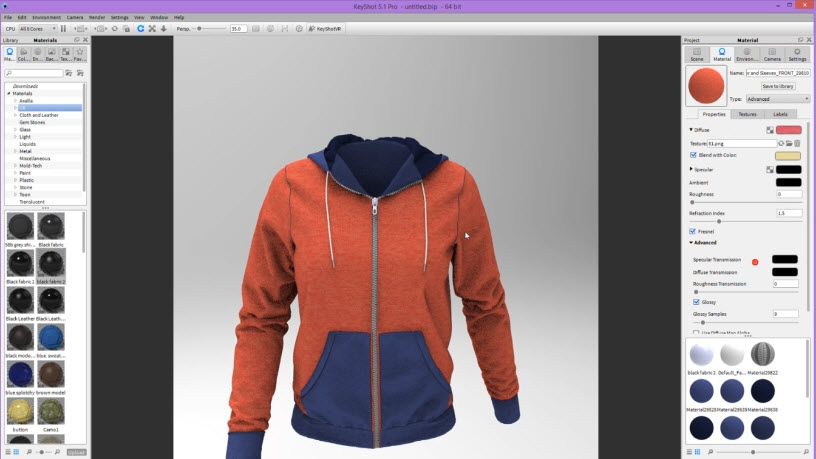Image resolution: width=816 pixels, height=459 pixels.
Task: Open the CPU cores dropdown
Action: [37, 29]
